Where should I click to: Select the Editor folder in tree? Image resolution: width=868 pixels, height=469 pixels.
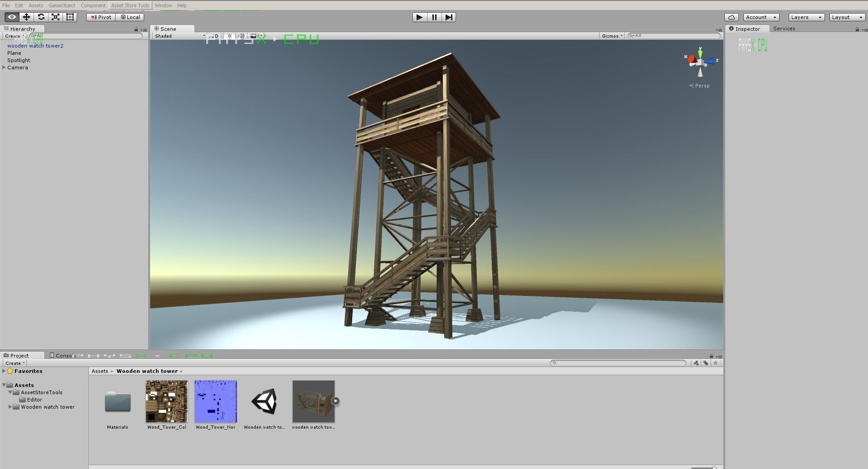click(31, 400)
